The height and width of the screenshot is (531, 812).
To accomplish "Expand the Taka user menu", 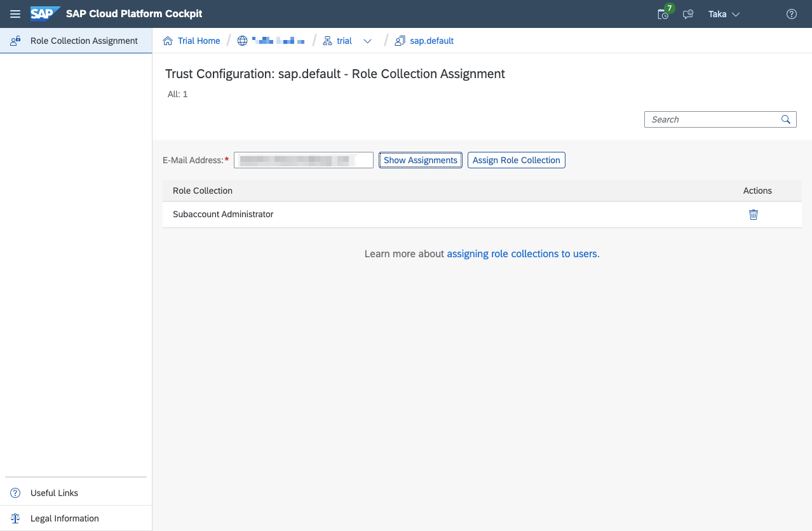I will [x=724, y=14].
